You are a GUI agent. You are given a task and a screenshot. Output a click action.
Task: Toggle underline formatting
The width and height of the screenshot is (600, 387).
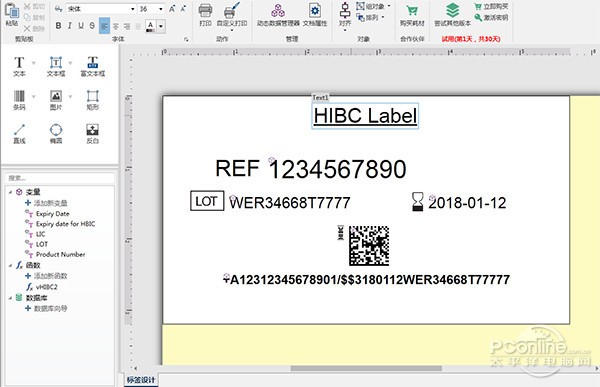[81, 26]
